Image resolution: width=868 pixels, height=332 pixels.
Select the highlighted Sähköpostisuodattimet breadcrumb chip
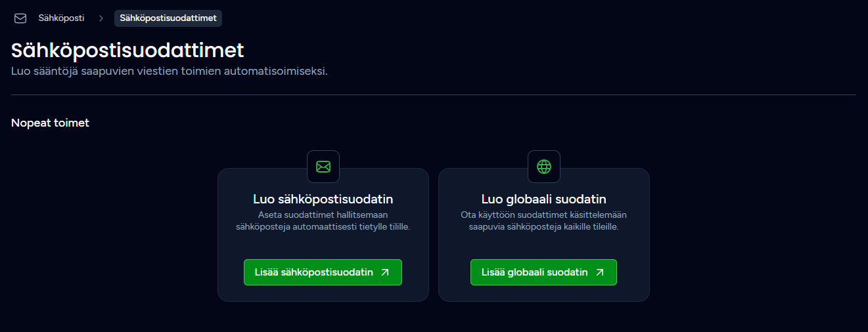click(168, 18)
